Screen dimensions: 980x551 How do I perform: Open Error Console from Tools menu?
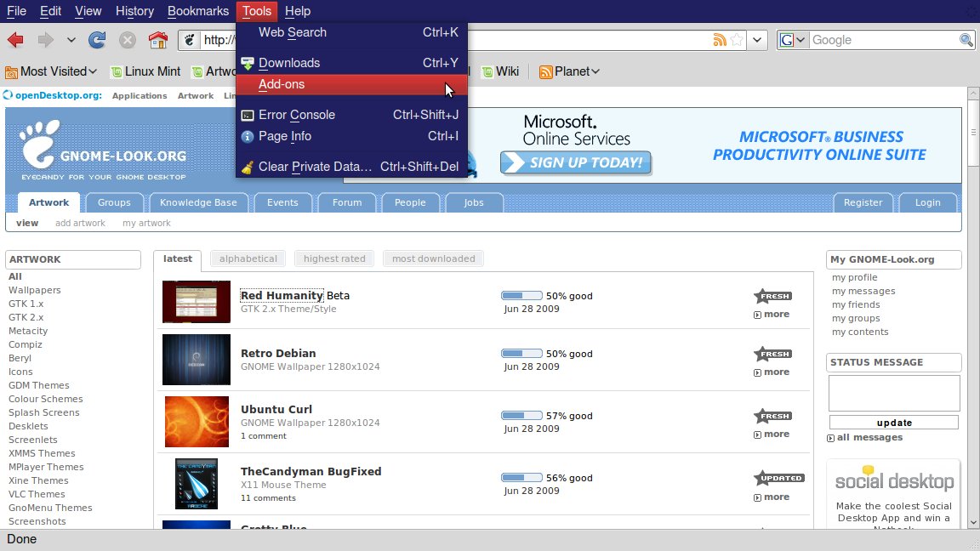351,115
